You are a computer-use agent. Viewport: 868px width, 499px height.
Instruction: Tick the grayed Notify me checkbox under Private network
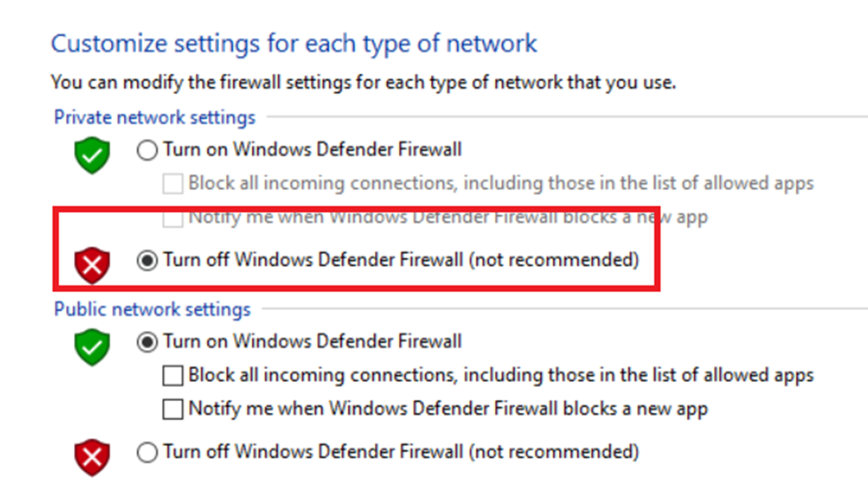click(x=173, y=217)
